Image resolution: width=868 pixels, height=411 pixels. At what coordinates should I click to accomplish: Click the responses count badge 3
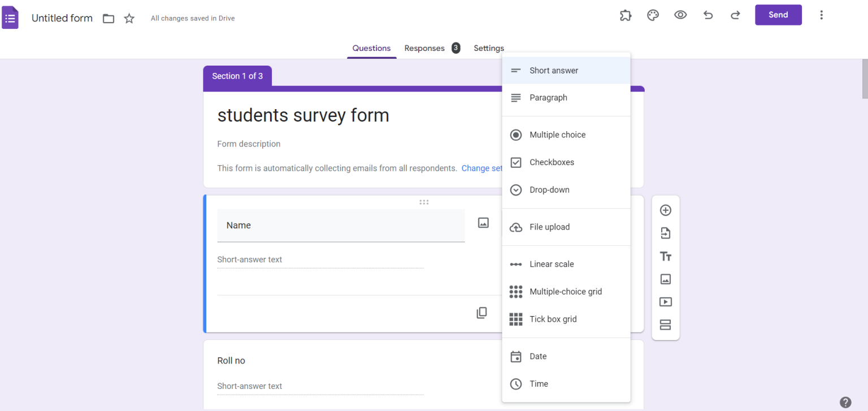pyautogui.click(x=455, y=48)
